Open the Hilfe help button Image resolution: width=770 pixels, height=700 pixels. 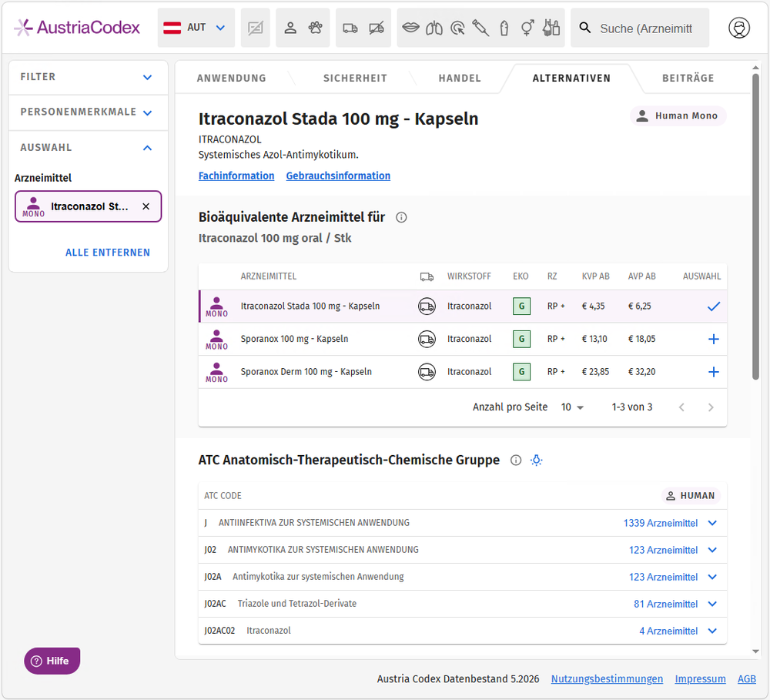pos(52,661)
